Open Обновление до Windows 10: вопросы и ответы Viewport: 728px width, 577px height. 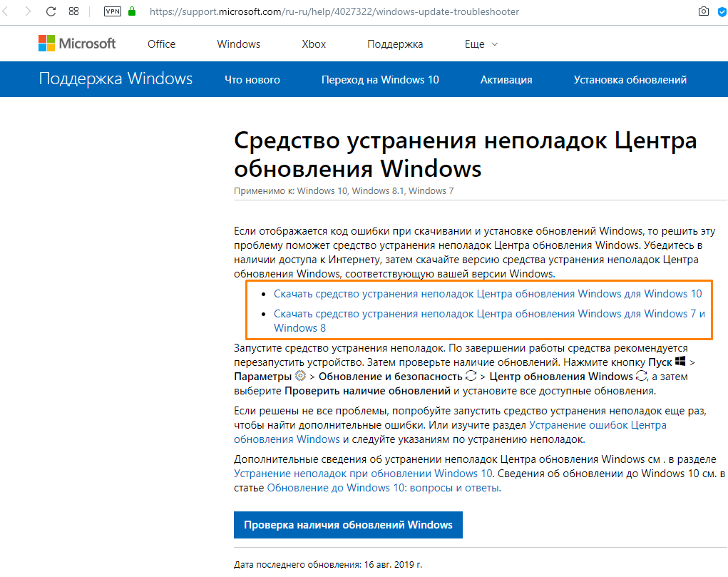click(x=383, y=488)
